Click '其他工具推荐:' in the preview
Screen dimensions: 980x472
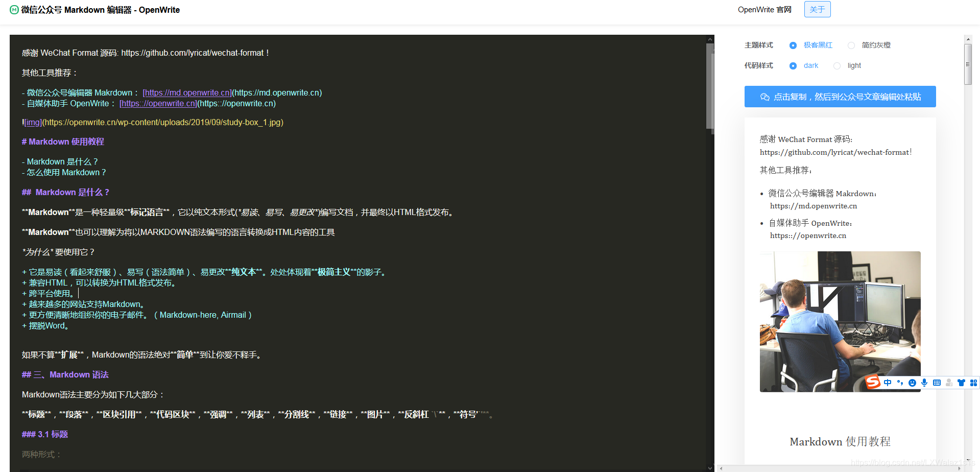pos(786,170)
